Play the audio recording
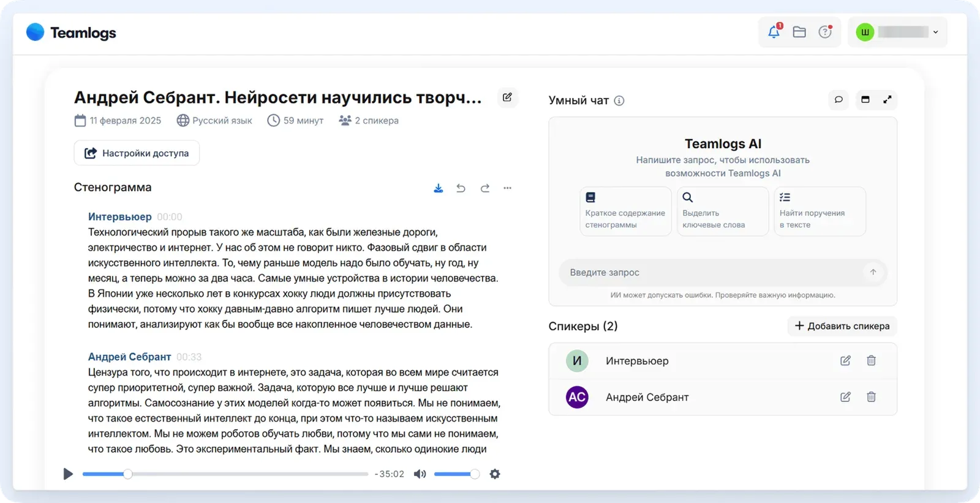This screenshot has width=980, height=503. (x=68, y=474)
